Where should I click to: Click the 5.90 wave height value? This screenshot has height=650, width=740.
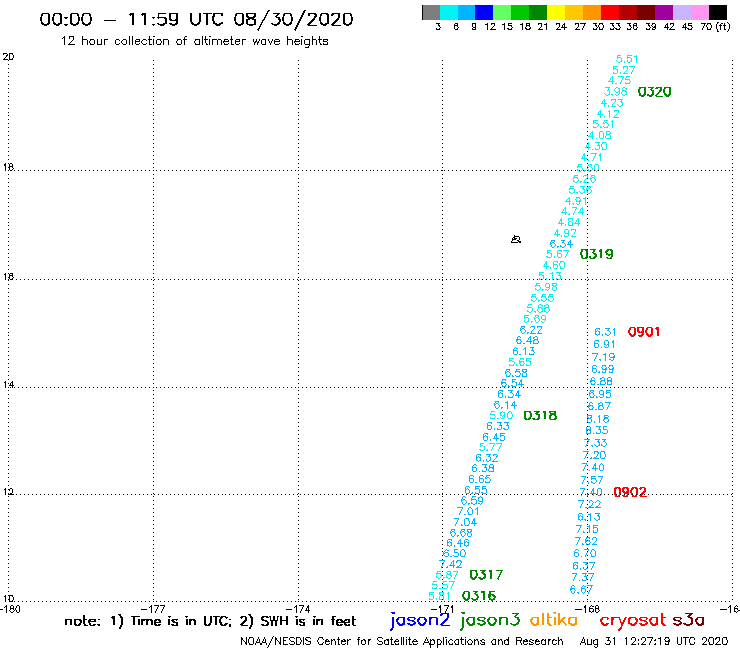[x=501, y=415]
